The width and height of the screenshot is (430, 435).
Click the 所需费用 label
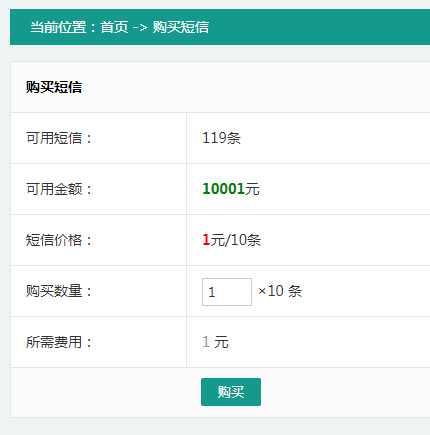pos(59,342)
